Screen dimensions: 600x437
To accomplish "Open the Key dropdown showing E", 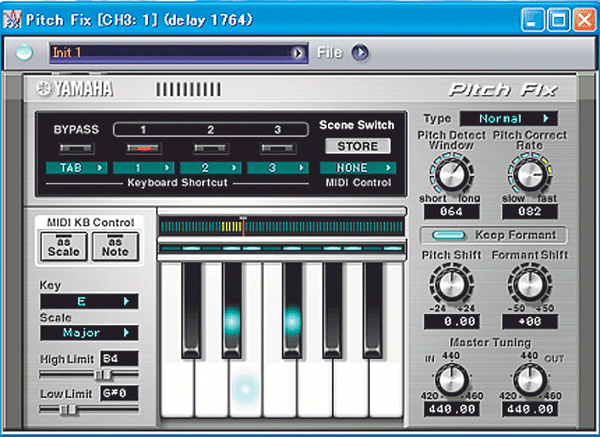I will coord(89,302).
